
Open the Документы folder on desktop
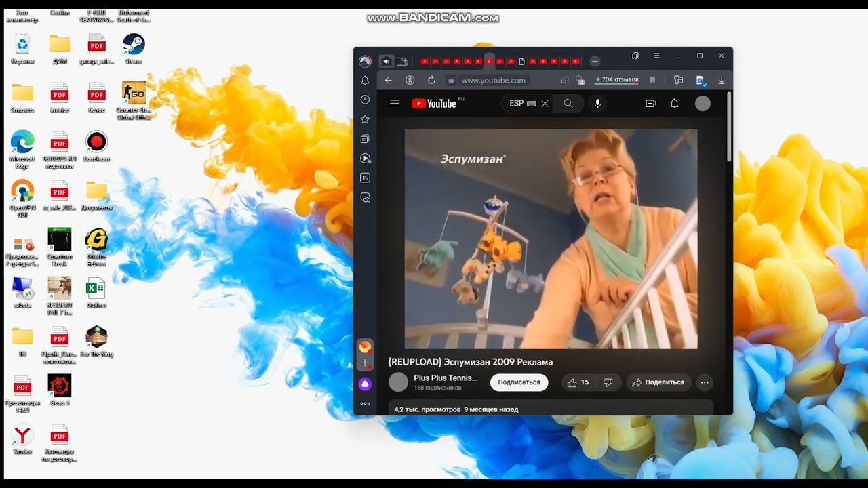coord(96,195)
